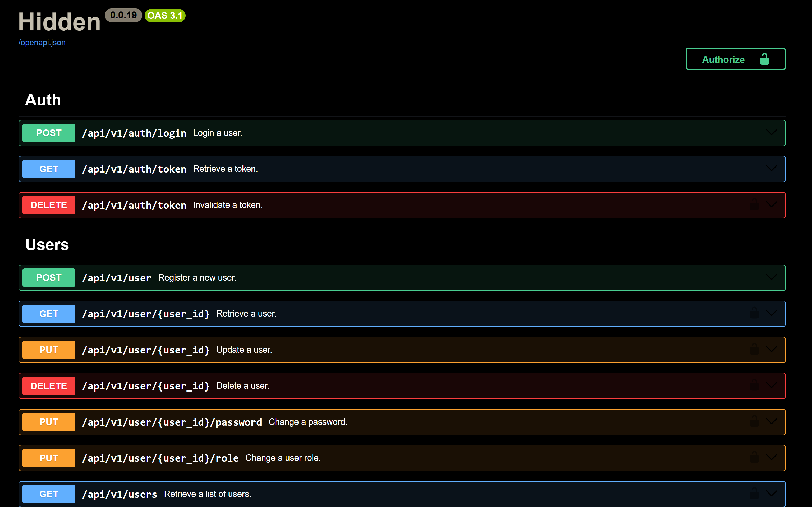
Task: Expand the Delete a user chevron
Action: [x=771, y=385]
